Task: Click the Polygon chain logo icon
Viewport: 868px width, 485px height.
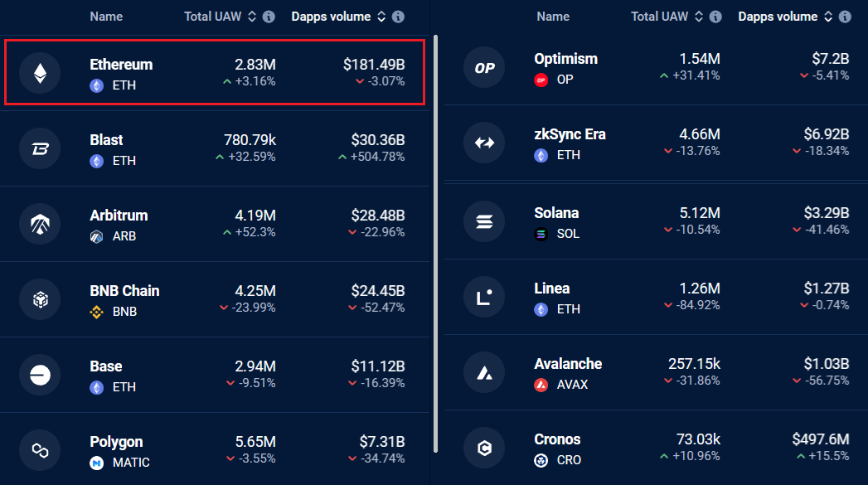Action: 40,450
